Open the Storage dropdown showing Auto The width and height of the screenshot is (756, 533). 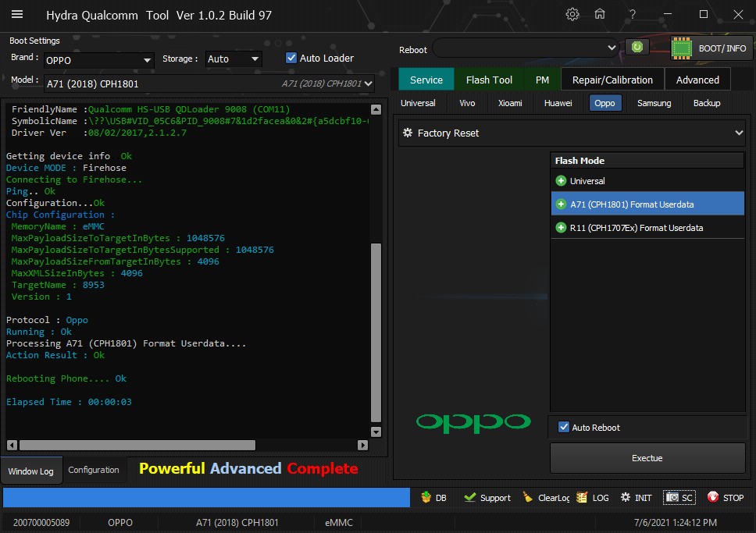(x=234, y=59)
